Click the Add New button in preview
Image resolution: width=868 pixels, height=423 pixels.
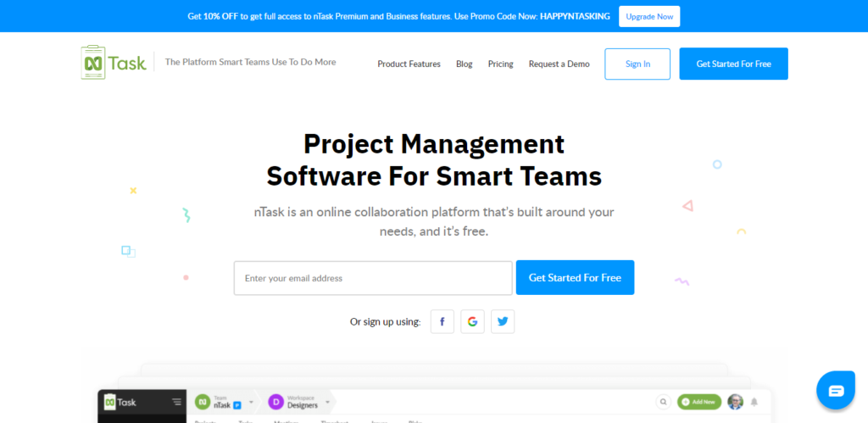tap(699, 402)
